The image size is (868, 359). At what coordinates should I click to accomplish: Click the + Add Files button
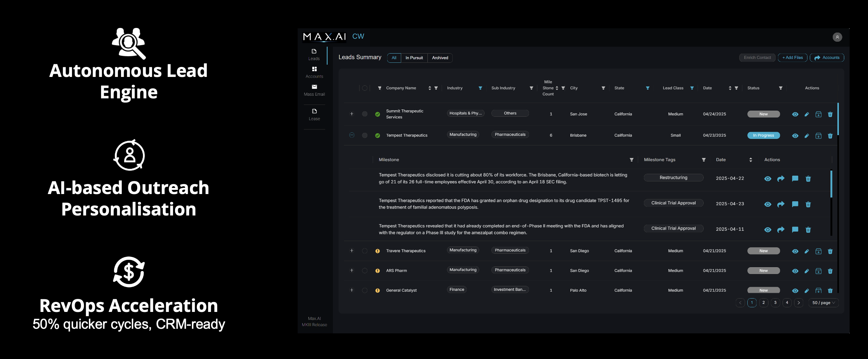[792, 58]
